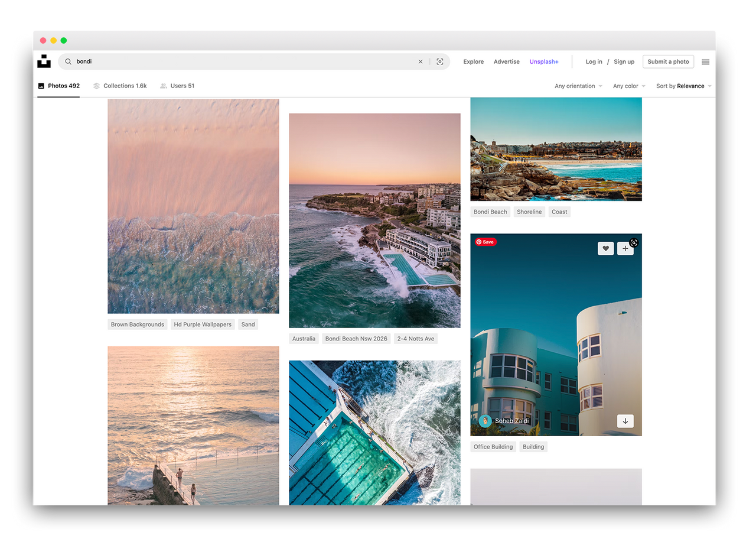Switch to the Users 51 tab
Image resolution: width=756 pixels, height=542 pixels.
coord(177,86)
